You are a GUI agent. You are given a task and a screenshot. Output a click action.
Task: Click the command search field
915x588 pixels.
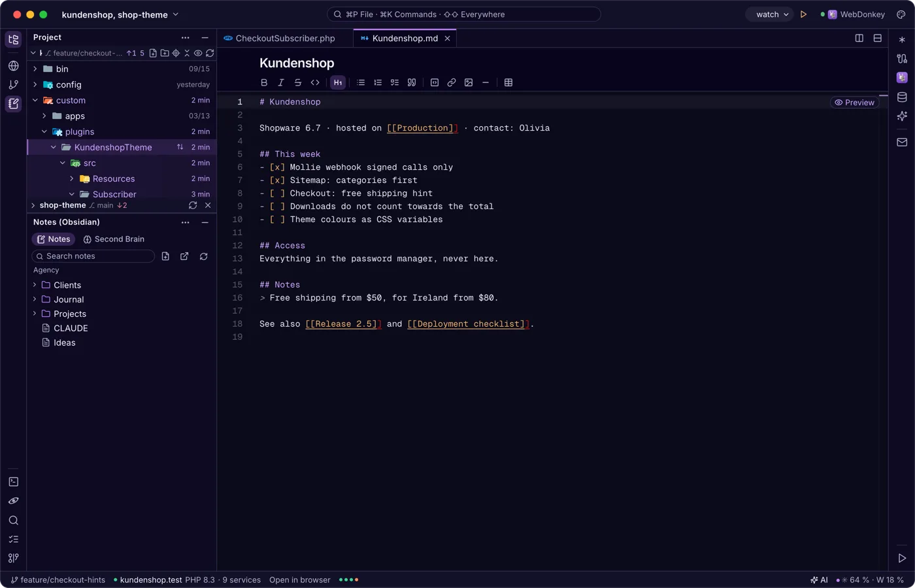464,14
